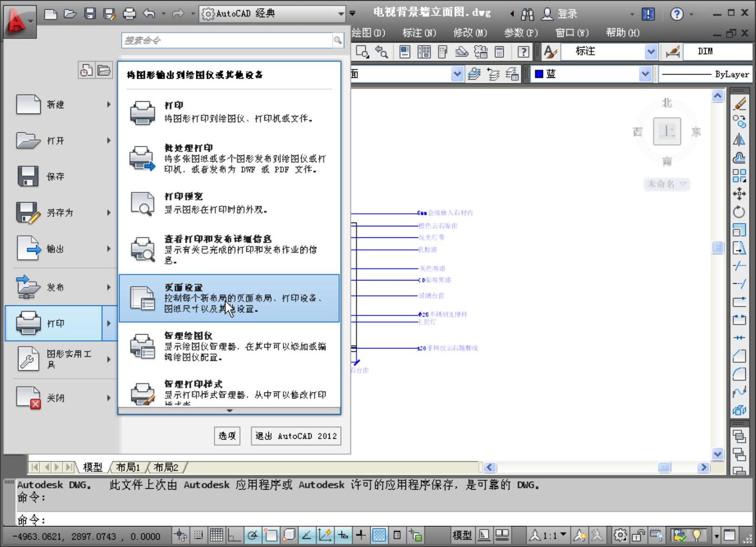The width and height of the screenshot is (756, 547).
Task: Toggle Ortho Mode in the status bar
Action: pyautogui.click(x=234, y=535)
